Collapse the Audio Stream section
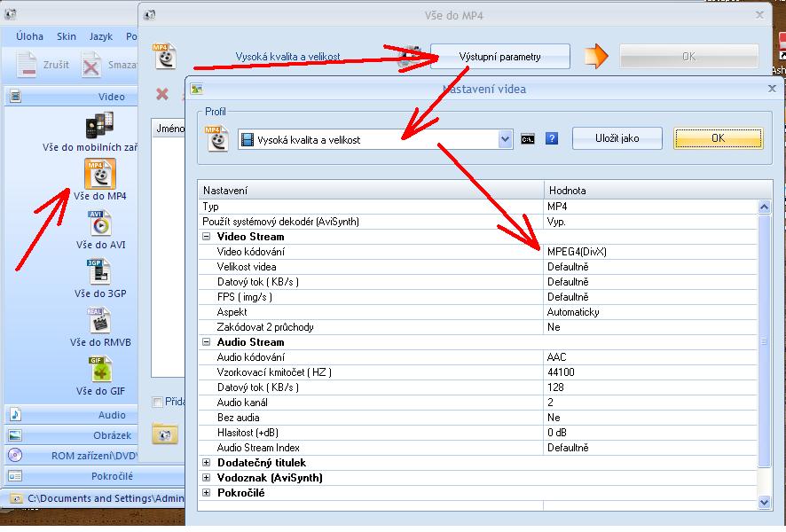The image size is (786, 532). (207, 342)
